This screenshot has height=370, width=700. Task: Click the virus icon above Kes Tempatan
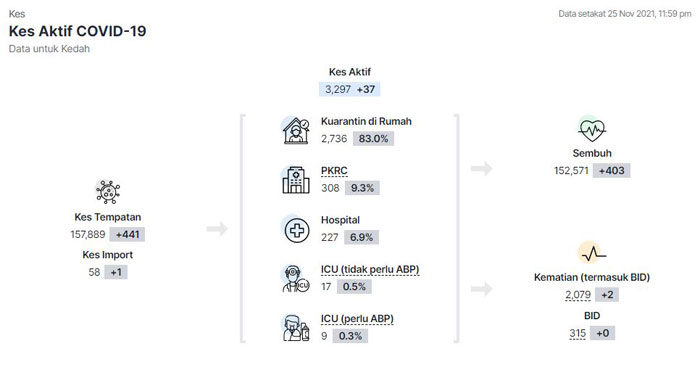point(108,192)
